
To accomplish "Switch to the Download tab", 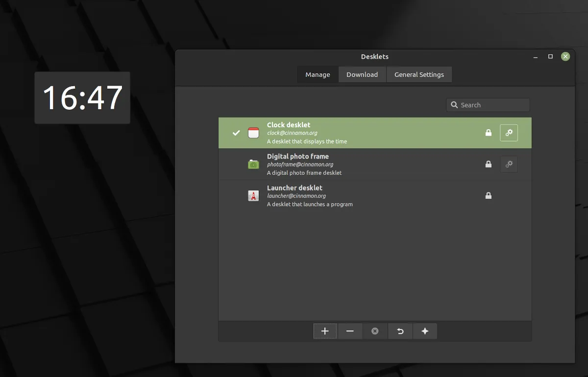I will [x=362, y=74].
